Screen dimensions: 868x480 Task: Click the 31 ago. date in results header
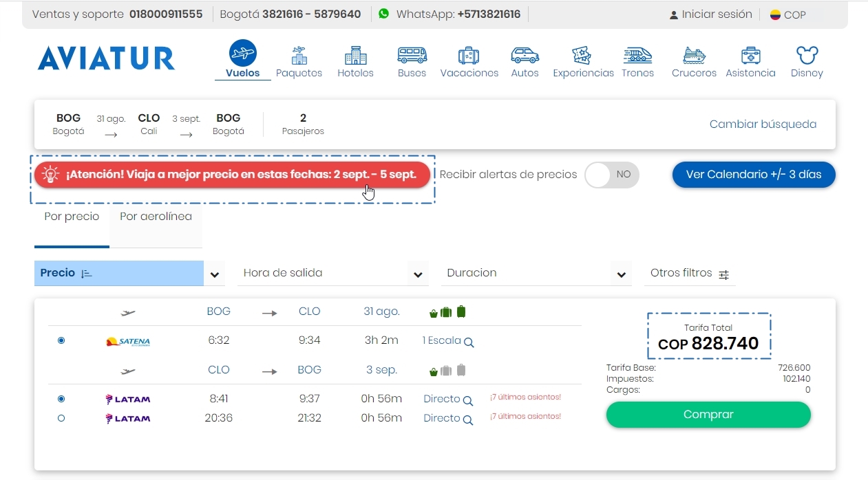click(381, 312)
